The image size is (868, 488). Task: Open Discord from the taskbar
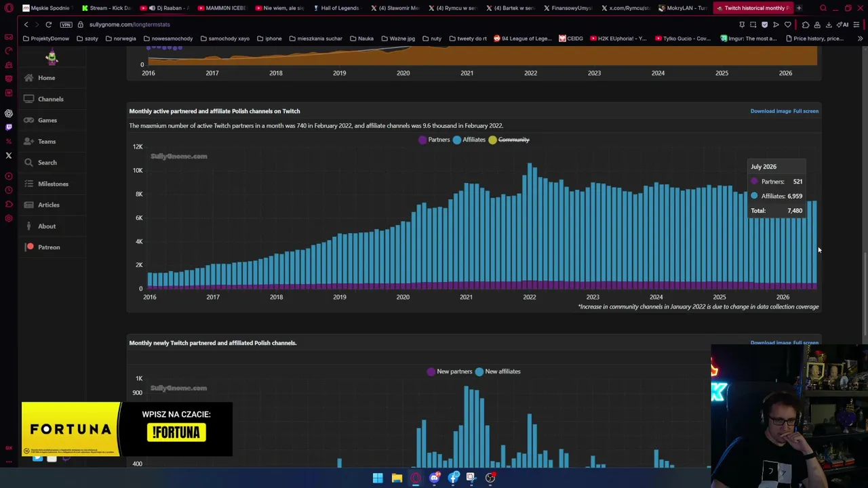pos(435,478)
